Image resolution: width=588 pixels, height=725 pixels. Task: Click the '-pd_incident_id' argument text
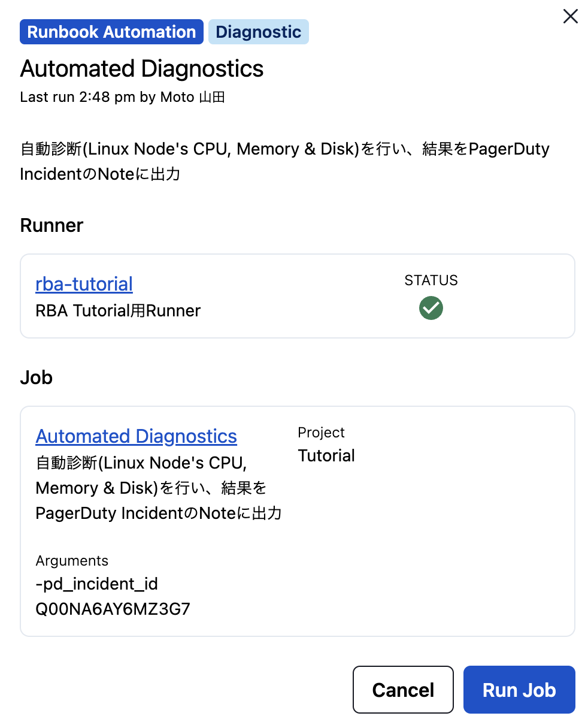tap(97, 584)
